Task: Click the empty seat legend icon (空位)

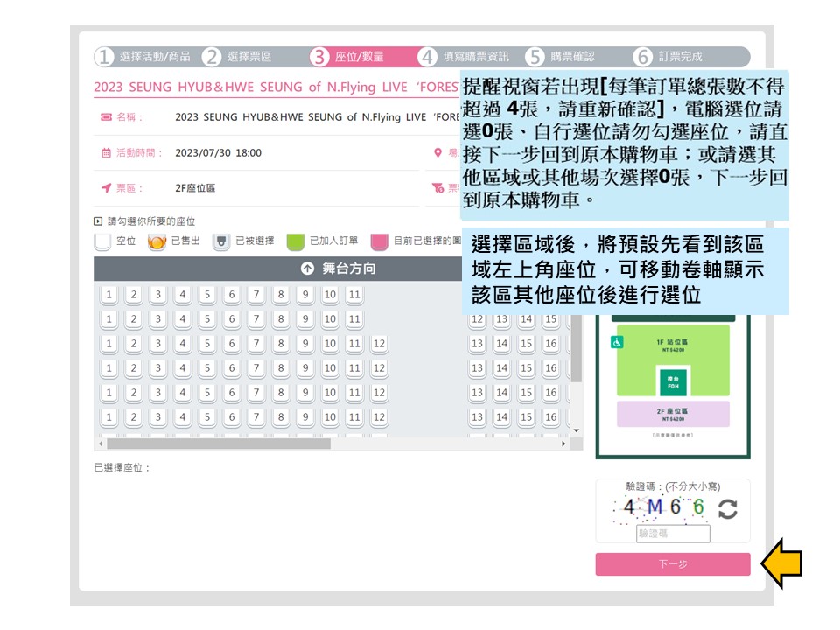Action: pos(102,241)
